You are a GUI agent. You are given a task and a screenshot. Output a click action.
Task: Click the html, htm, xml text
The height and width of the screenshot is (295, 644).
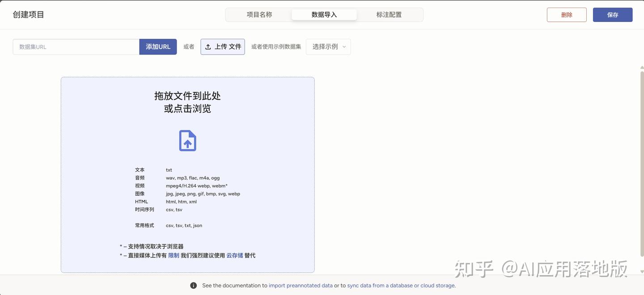pyautogui.click(x=181, y=202)
